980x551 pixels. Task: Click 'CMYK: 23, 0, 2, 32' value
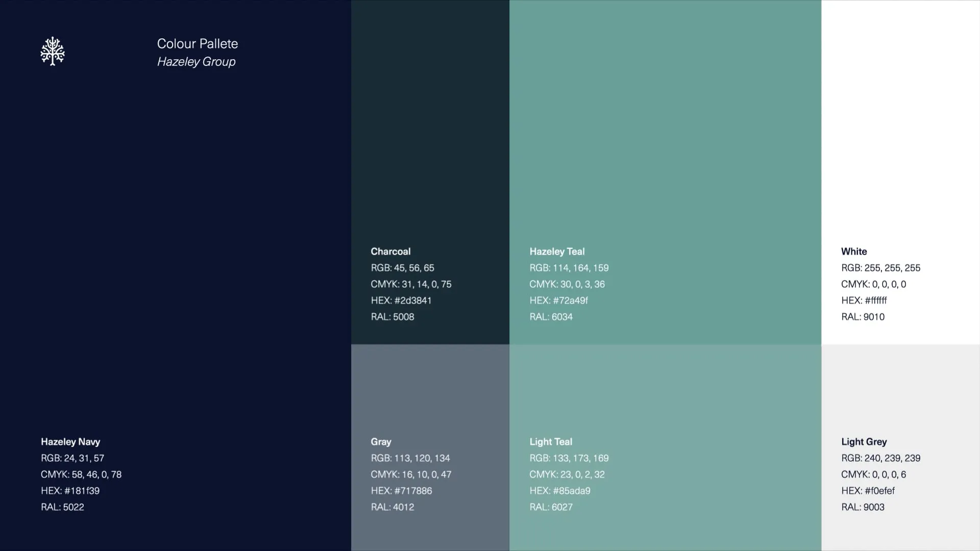tap(567, 474)
